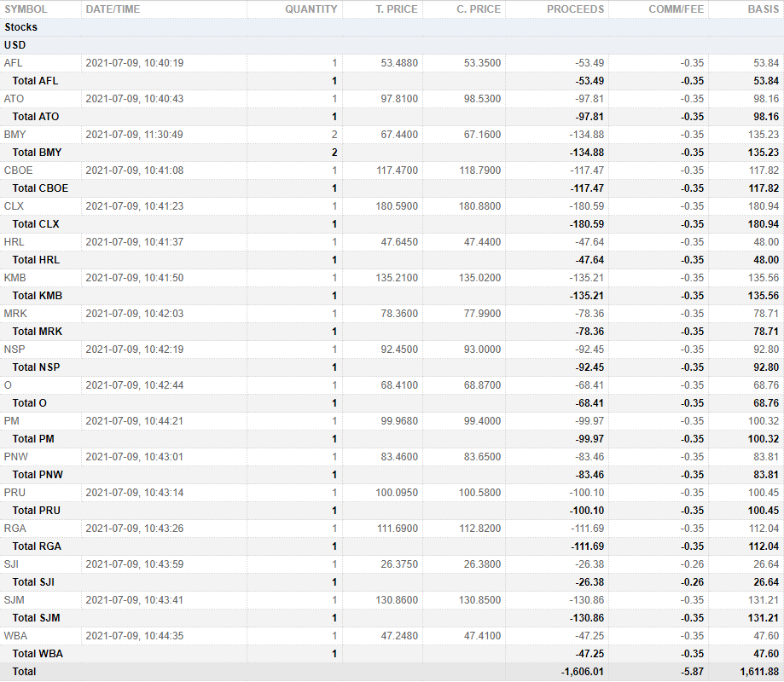Click the grand total commission -5.87
784x682 pixels.
[x=693, y=672]
